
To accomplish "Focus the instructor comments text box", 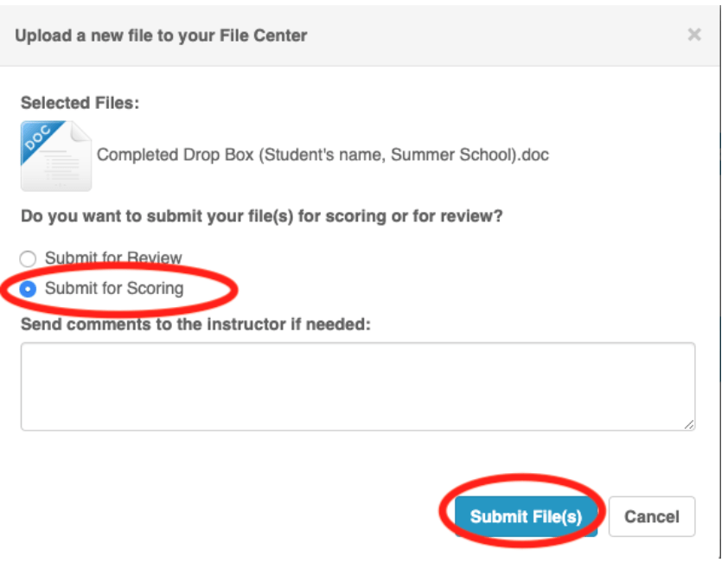I will click(357, 386).
